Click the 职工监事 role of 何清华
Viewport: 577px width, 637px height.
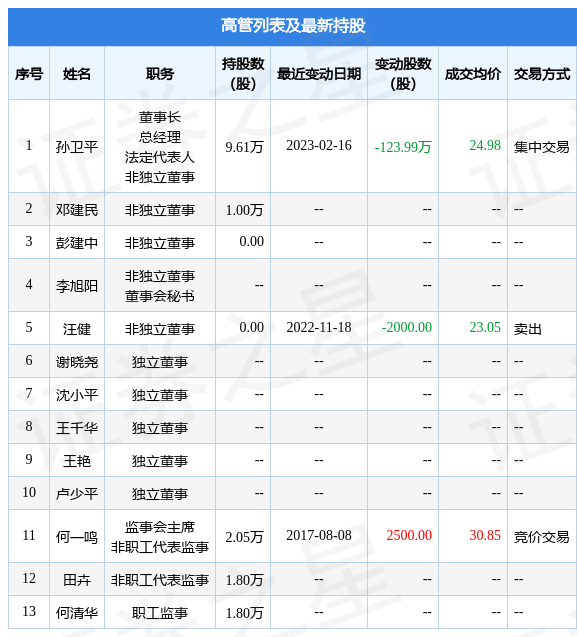(160, 613)
